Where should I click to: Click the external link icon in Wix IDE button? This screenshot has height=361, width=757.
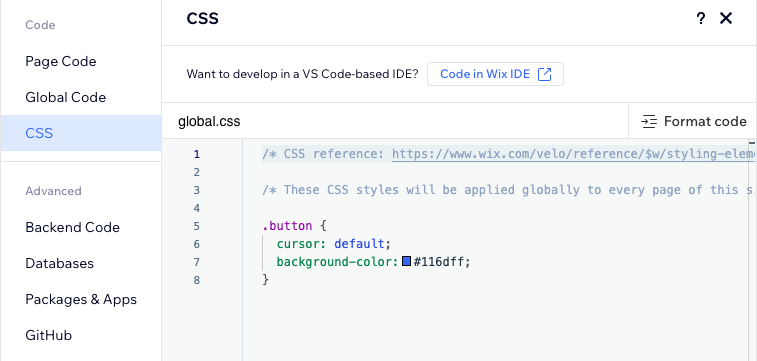tap(545, 74)
